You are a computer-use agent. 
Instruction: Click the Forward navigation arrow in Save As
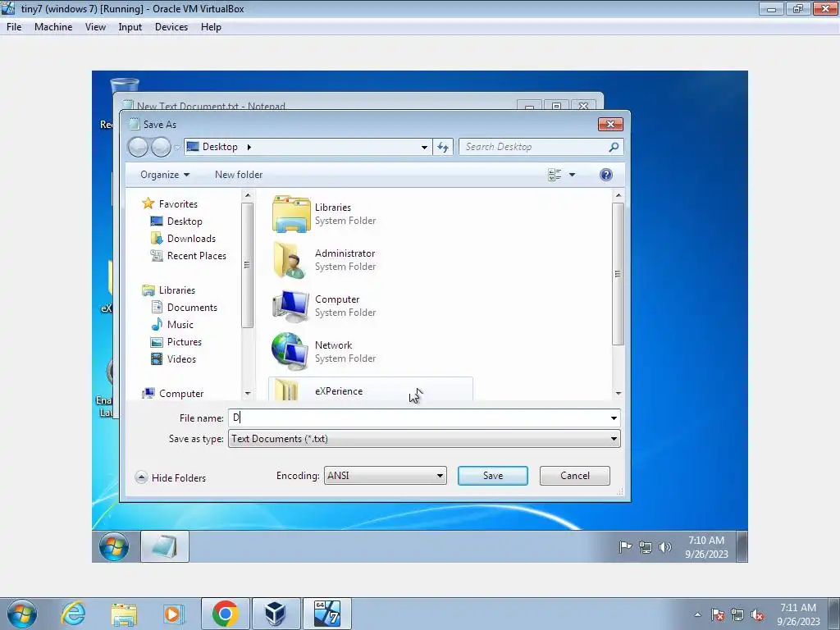[x=161, y=147]
